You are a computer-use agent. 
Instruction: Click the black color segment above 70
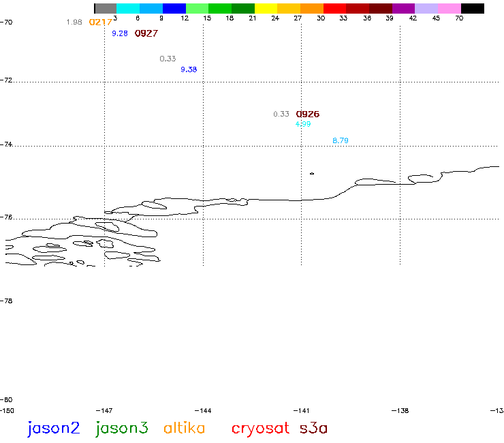(473, 8)
